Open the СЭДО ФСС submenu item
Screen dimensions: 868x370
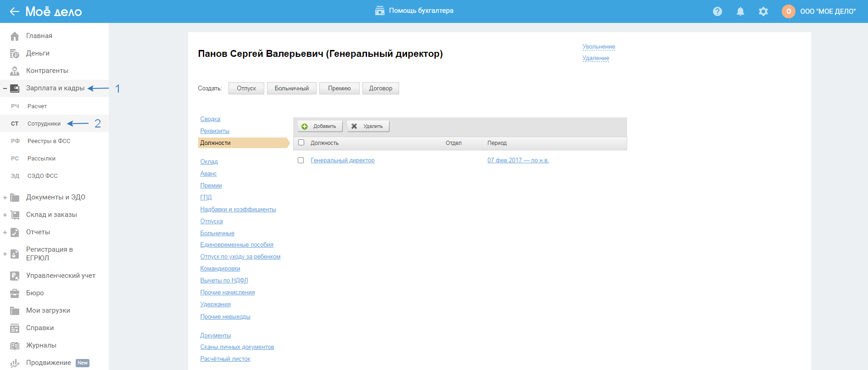[43, 176]
